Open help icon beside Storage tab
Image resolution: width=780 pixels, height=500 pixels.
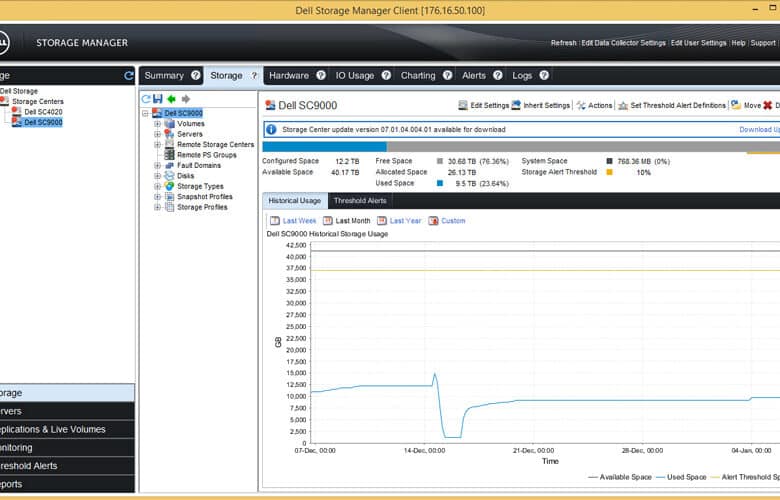coord(254,75)
